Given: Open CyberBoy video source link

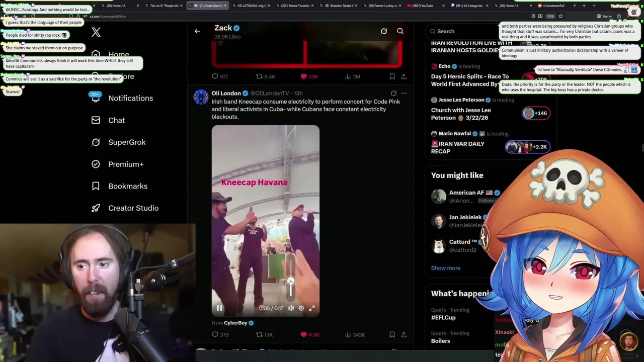Looking at the screenshot, I should [x=235, y=323].
